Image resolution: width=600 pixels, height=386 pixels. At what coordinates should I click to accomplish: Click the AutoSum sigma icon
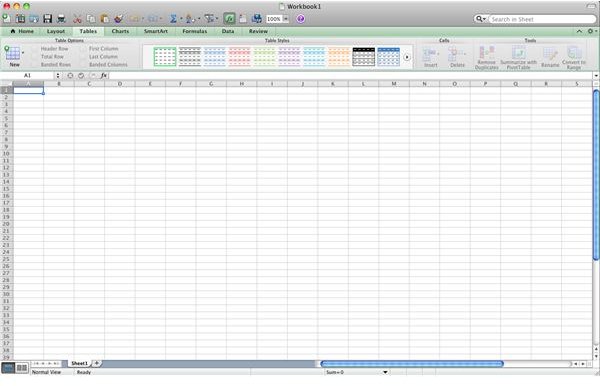173,19
